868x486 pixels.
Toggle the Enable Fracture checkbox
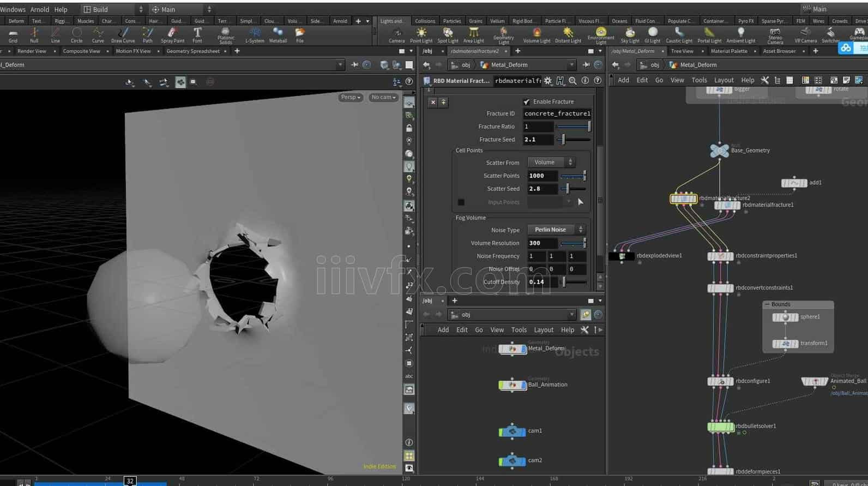point(527,102)
